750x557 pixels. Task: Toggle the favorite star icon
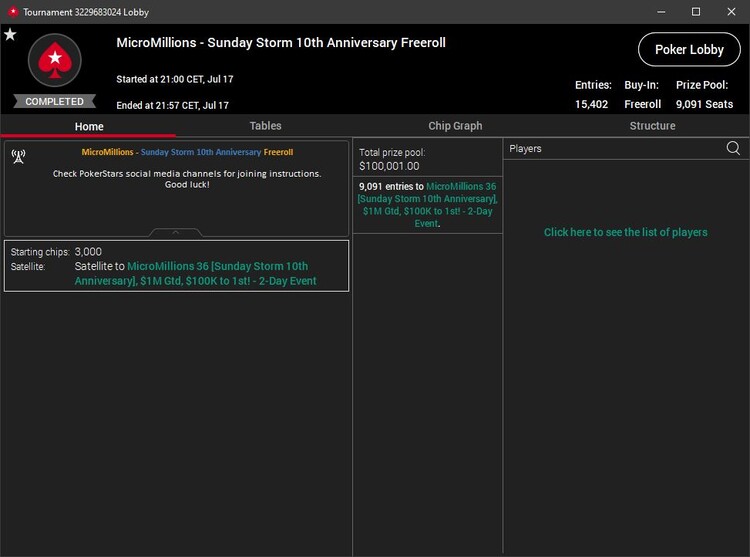[x=10, y=34]
